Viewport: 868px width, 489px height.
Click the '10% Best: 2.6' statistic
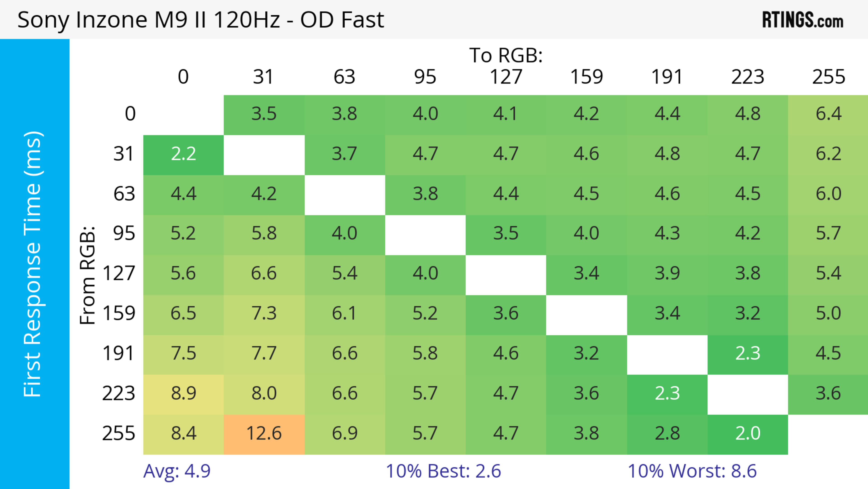click(x=443, y=471)
